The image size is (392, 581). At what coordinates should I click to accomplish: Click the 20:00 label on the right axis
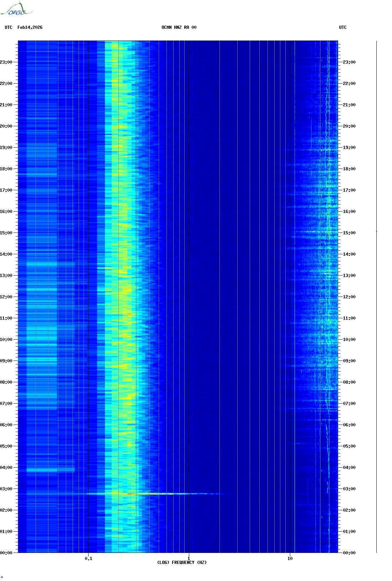click(x=349, y=126)
